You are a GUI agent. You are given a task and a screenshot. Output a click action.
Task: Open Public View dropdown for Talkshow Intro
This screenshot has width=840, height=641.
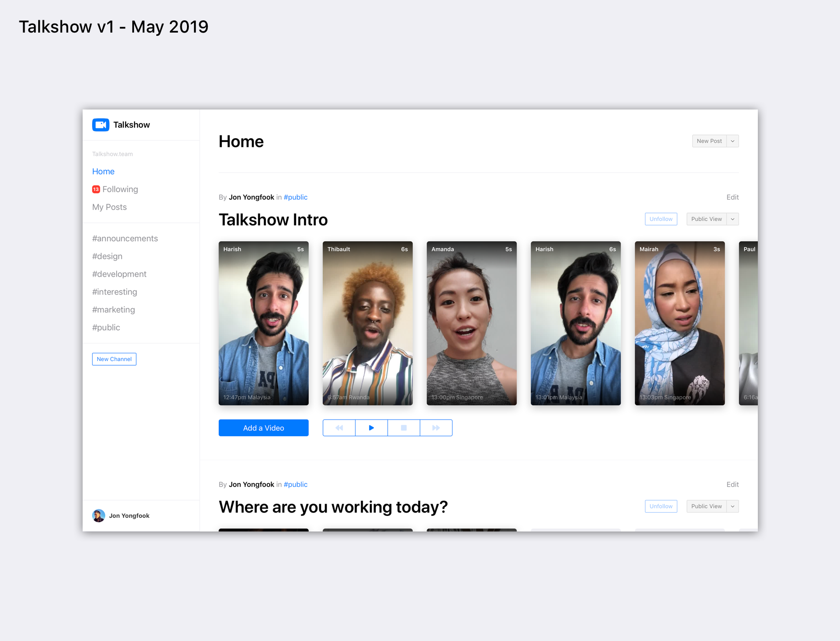[x=733, y=219]
